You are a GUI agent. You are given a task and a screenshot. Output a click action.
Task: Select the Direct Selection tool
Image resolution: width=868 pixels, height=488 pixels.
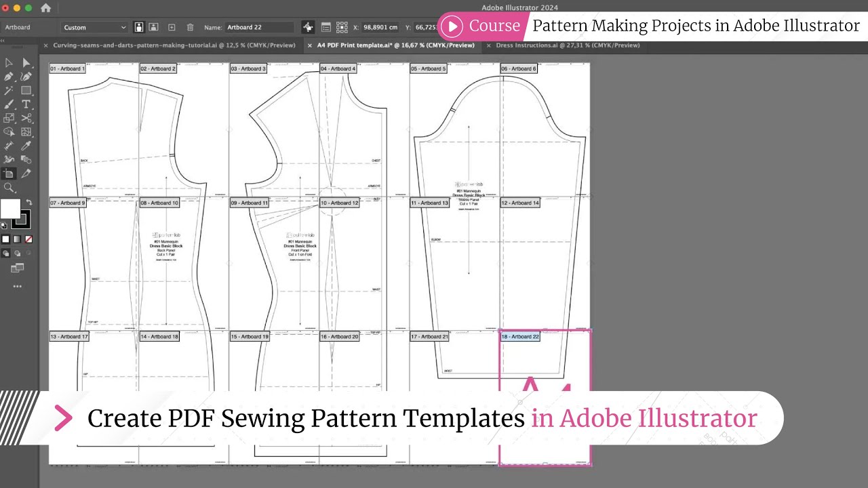coord(26,63)
